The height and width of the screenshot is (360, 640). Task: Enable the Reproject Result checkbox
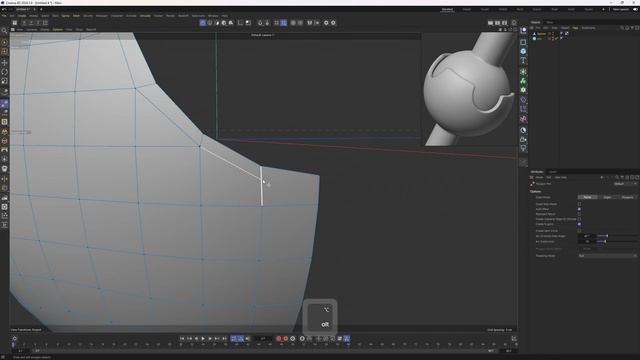[x=579, y=214]
